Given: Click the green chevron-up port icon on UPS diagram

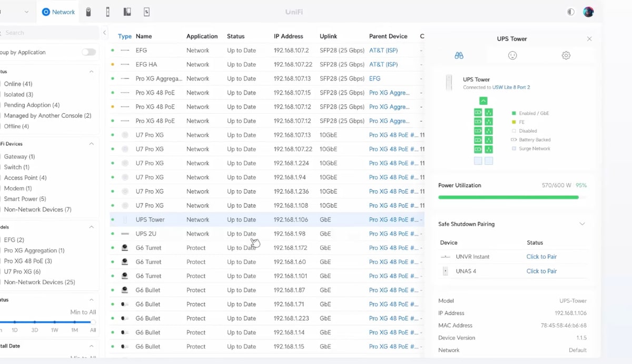Looking at the screenshot, I should [x=483, y=101].
